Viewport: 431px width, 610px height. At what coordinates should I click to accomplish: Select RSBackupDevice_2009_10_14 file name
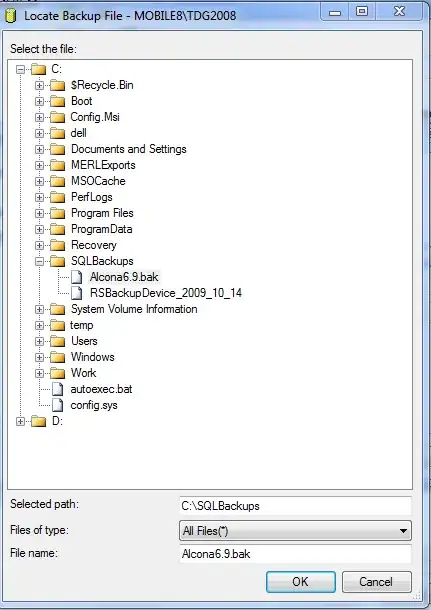(166, 293)
